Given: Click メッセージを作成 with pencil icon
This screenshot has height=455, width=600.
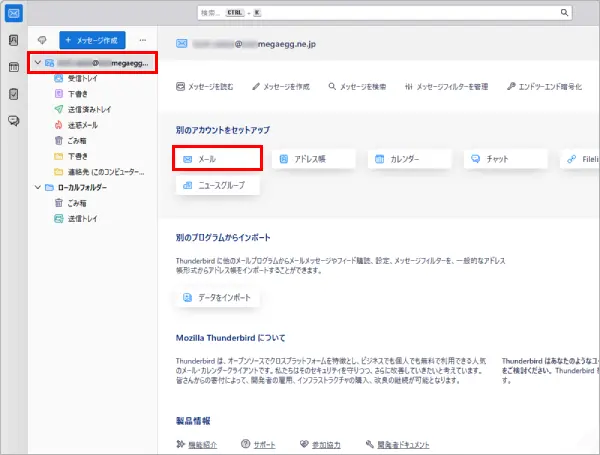Looking at the screenshot, I should pyautogui.click(x=281, y=87).
